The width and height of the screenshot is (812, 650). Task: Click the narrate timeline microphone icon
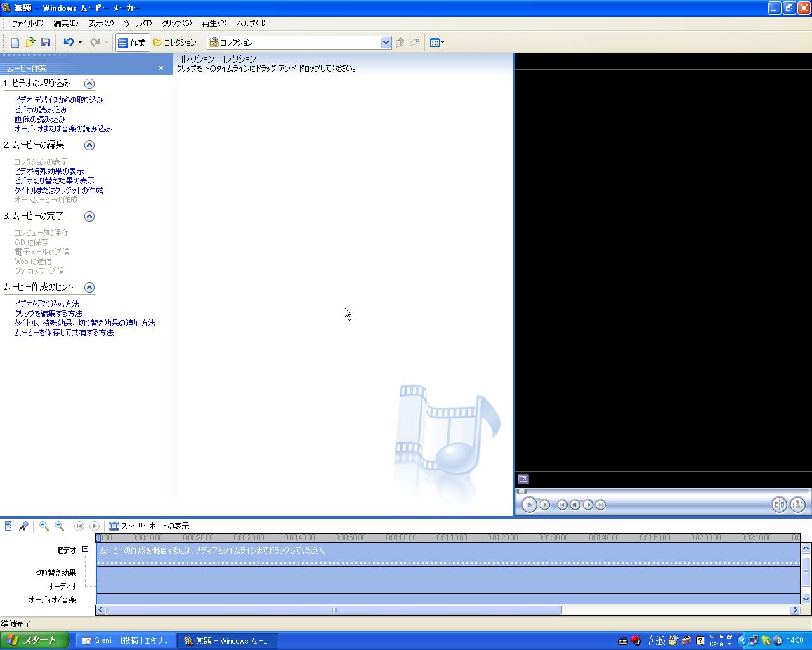point(23,526)
